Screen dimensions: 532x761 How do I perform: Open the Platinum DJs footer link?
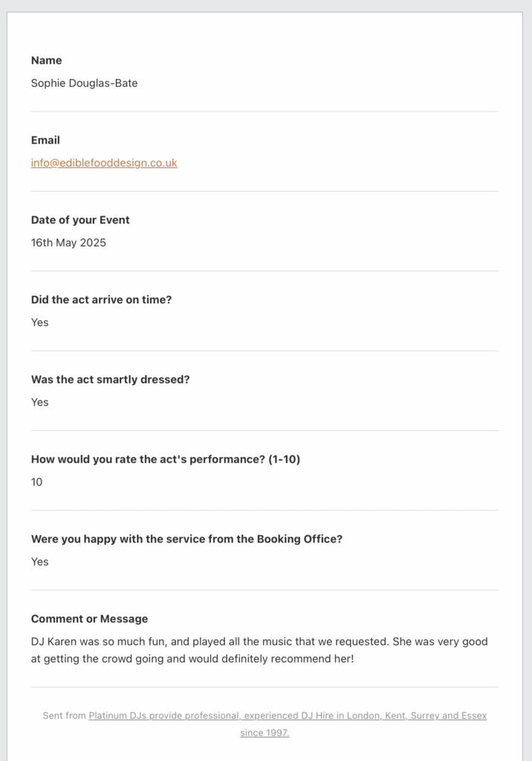(x=288, y=716)
